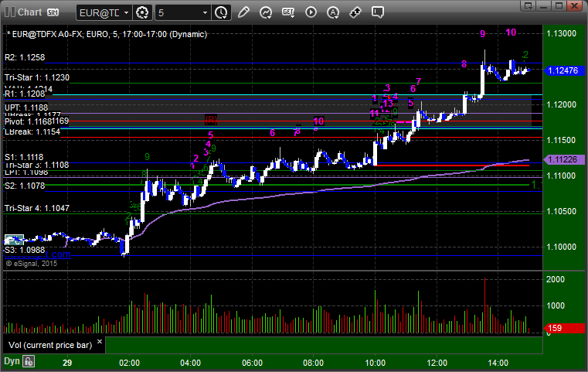Click the S2: 1.1078 level label
This screenshot has height=372, width=588.
(x=25, y=186)
